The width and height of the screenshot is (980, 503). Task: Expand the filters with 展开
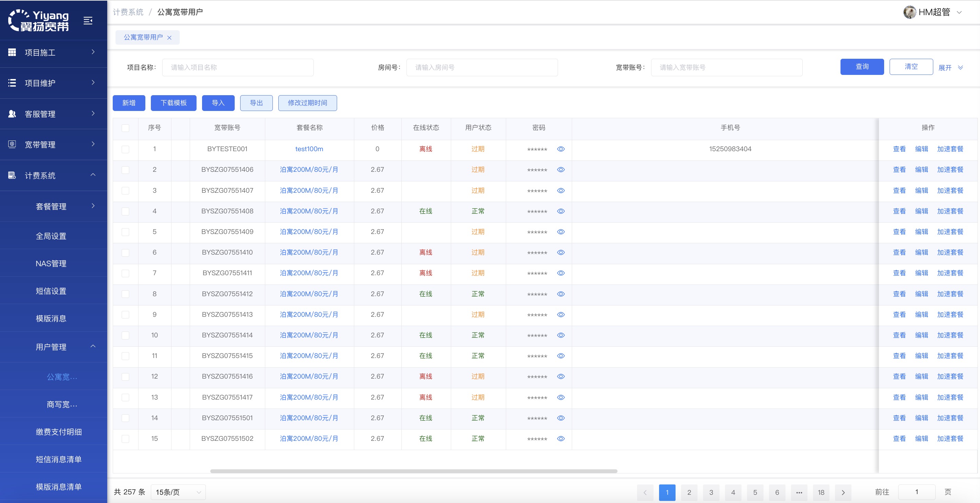pyautogui.click(x=950, y=68)
